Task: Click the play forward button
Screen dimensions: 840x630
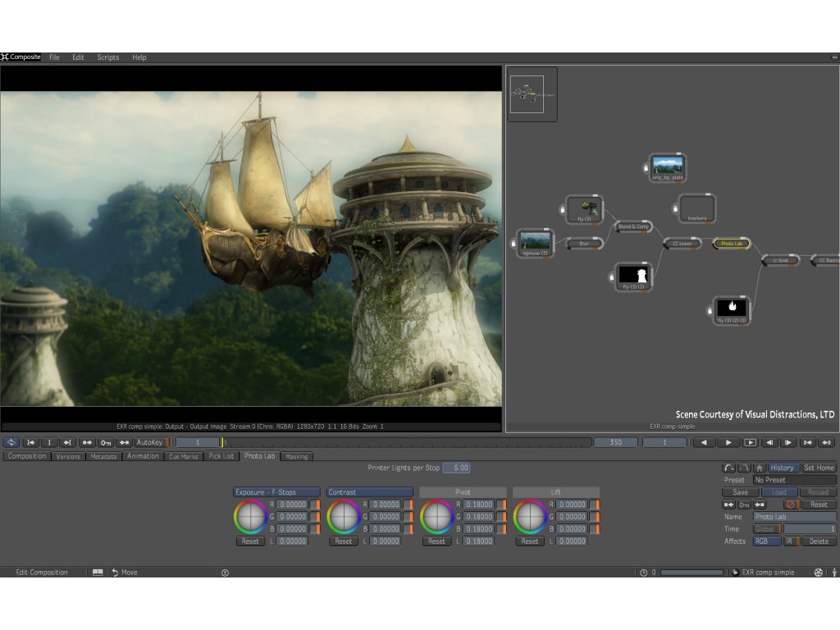Action: pyautogui.click(x=728, y=442)
